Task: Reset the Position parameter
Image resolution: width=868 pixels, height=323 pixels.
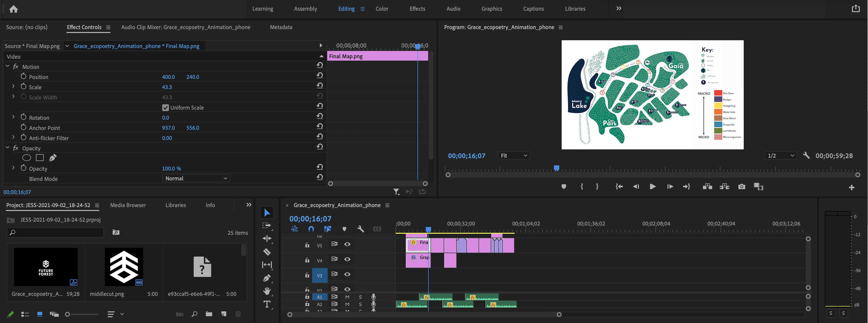Action: click(320, 75)
